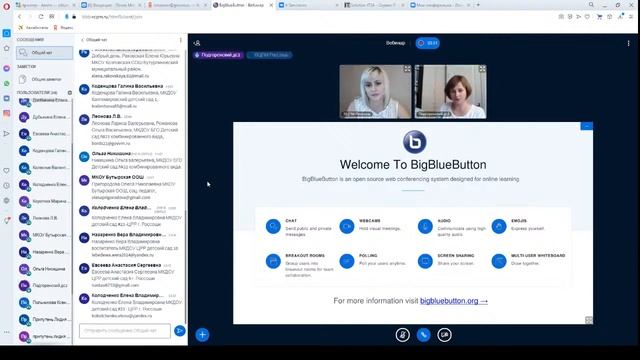The width and height of the screenshot is (640, 360).
Task: Open the users list settings gear
Action: click(70, 93)
